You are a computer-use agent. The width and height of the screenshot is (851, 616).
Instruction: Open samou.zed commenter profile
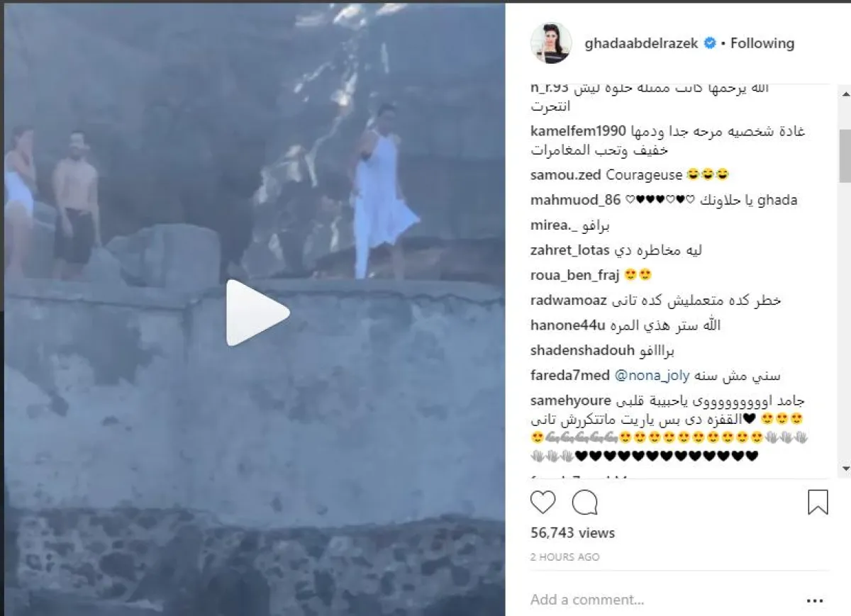coord(567,174)
